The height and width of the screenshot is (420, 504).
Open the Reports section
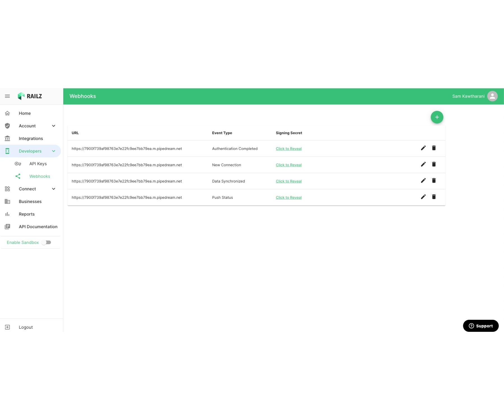pos(27,214)
